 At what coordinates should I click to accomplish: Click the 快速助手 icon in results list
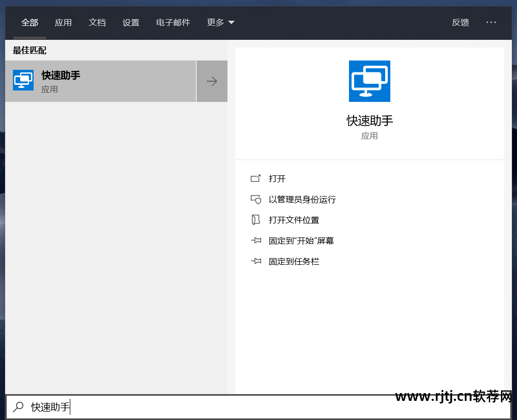click(x=23, y=80)
